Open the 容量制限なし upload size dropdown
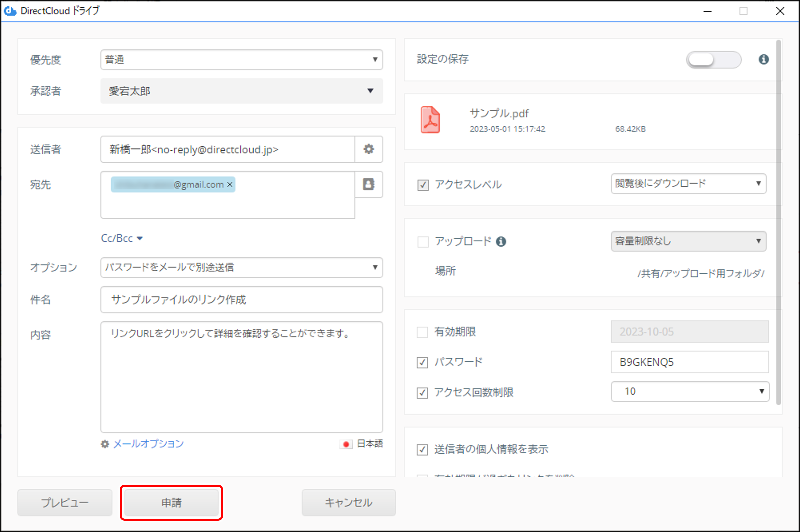800x532 pixels. point(688,241)
